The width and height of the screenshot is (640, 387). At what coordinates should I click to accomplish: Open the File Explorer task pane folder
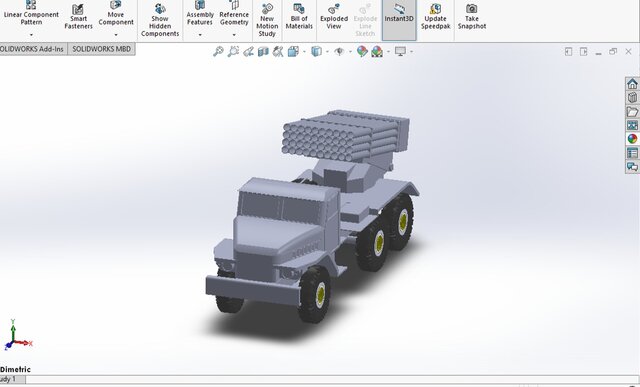(x=632, y=111)
